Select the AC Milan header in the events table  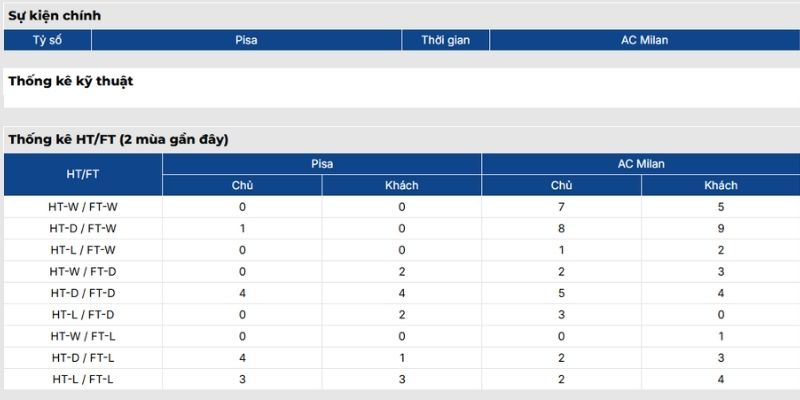click(x=644, y=40)
